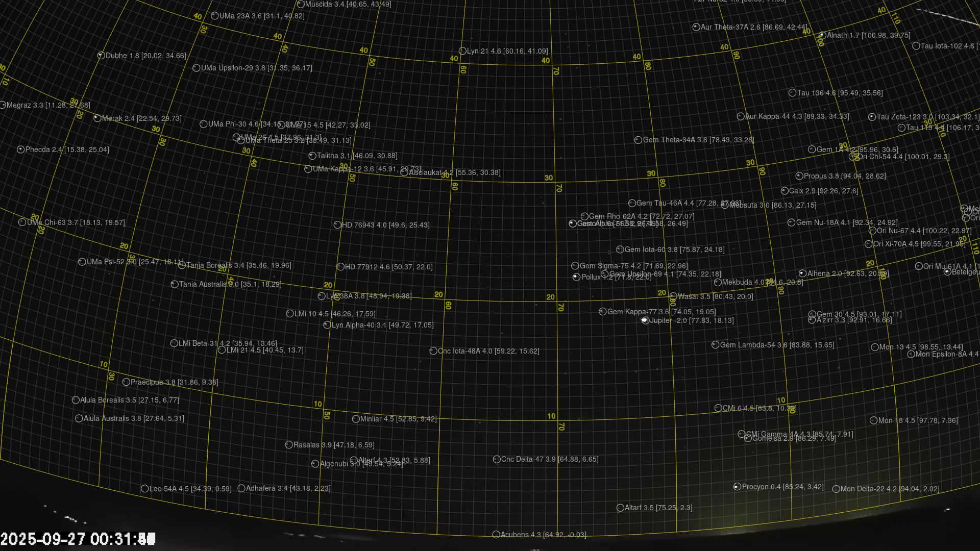This screenshot has height=551, width=980.
Task: Select the Phecda star marker
Action: tap(21, 149)
